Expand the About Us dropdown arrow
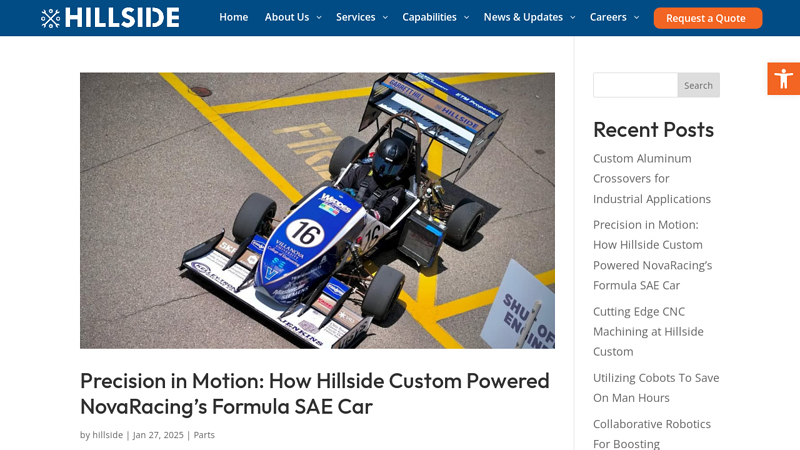This screenshot has height=450, width=800. coord(319,18)
